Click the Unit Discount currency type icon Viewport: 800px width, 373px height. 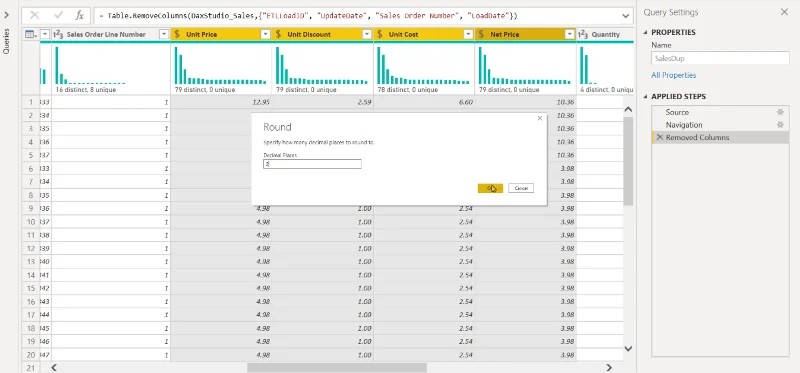click(278, 34)
